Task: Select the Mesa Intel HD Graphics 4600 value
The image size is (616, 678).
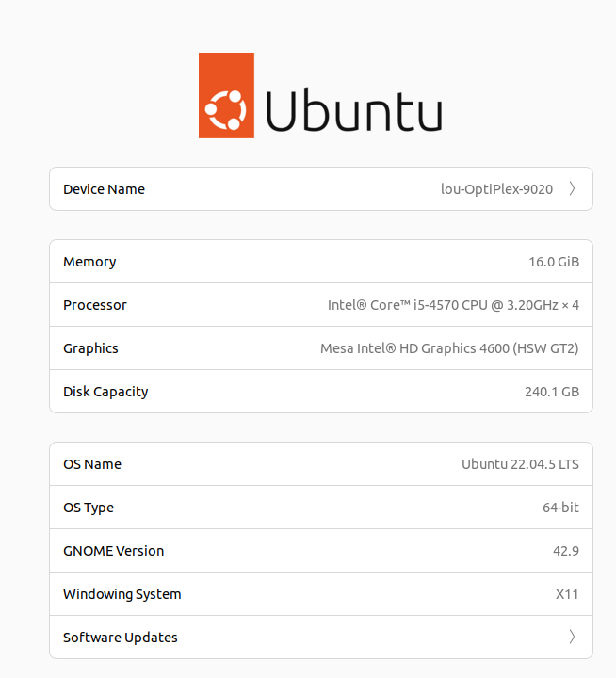Action: pyautogui.click(x=449, y=348)
